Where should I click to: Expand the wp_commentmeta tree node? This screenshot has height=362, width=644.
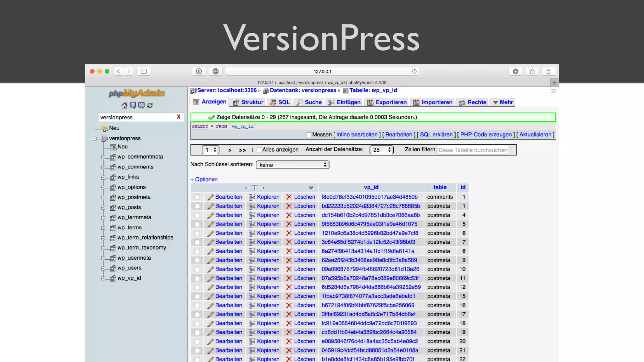coord(103,157)
